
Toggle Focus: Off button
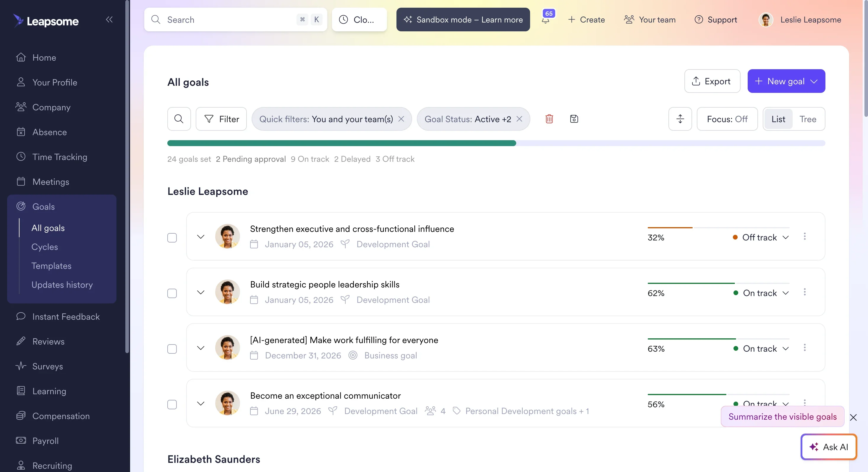click(x=727, y=119)
